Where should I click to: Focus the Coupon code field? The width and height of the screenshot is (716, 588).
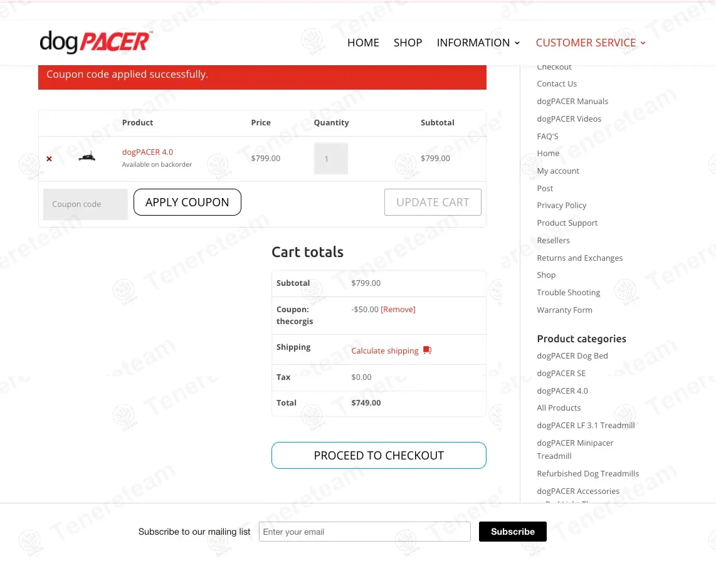click(x=85, y=204)
